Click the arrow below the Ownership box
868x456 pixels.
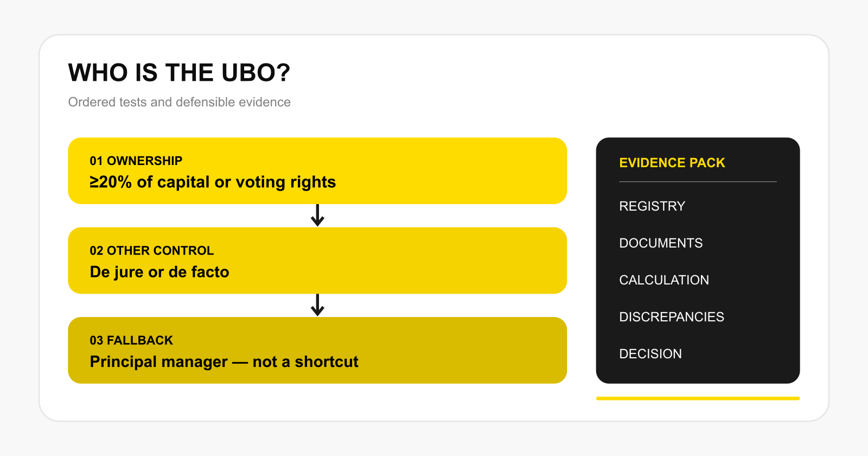pos(317,216)
